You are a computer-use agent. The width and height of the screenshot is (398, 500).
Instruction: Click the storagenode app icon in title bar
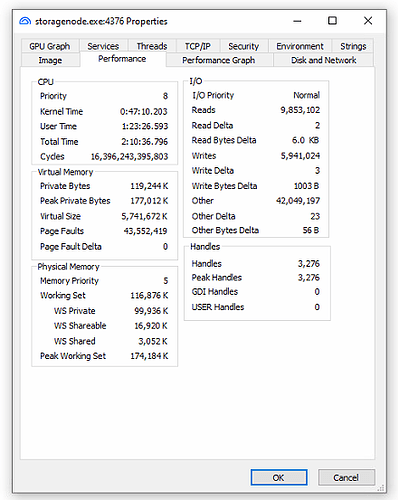[25, 21]
